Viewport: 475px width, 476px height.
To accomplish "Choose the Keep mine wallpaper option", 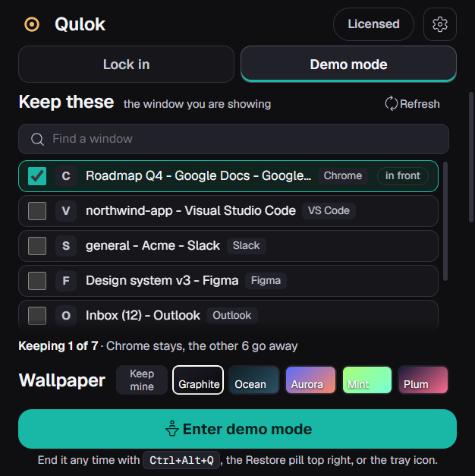I will coord(142,380).
